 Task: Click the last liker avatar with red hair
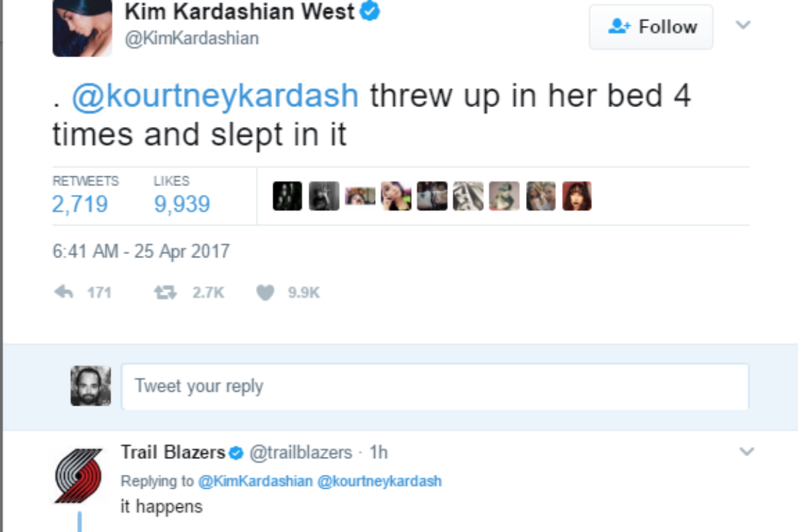coord(577,196)
